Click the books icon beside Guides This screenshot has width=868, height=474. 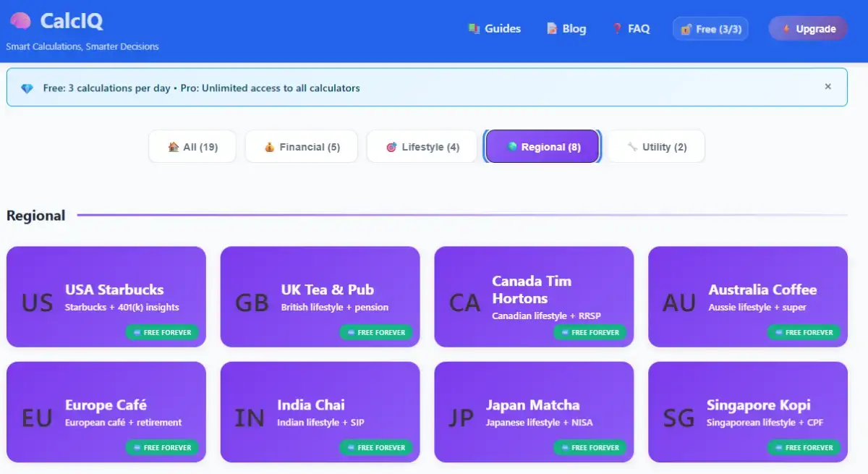coord(474,29)
